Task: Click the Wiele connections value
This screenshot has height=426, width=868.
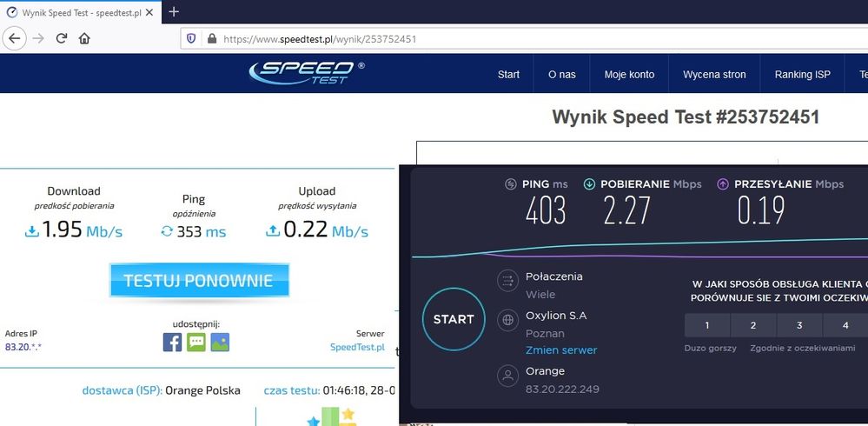Action: click(540, 295)
